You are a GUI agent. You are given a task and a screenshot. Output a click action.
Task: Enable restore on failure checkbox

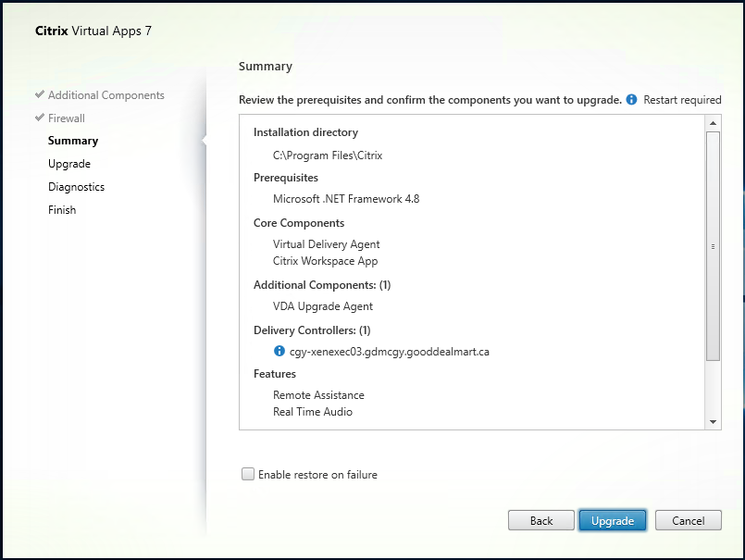(x=248, y=475)
